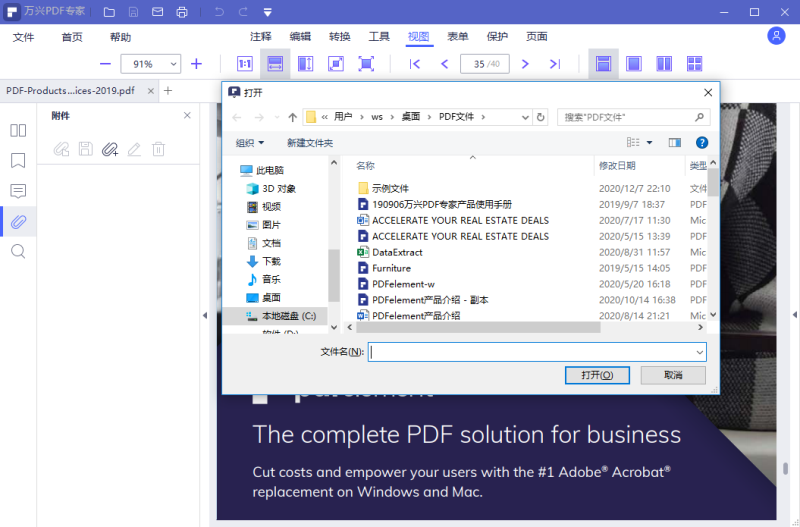
Task: Click the 取消 button
Action: click(673, 375)
